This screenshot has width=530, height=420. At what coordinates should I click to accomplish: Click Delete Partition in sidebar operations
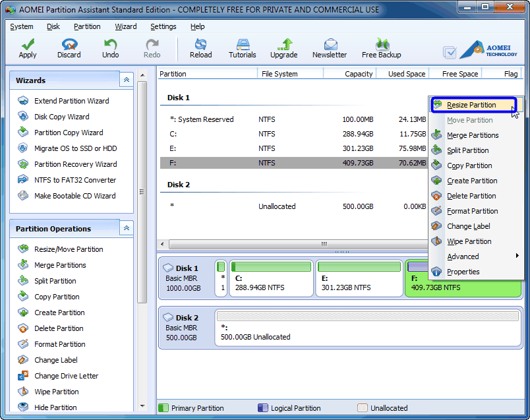59,328
